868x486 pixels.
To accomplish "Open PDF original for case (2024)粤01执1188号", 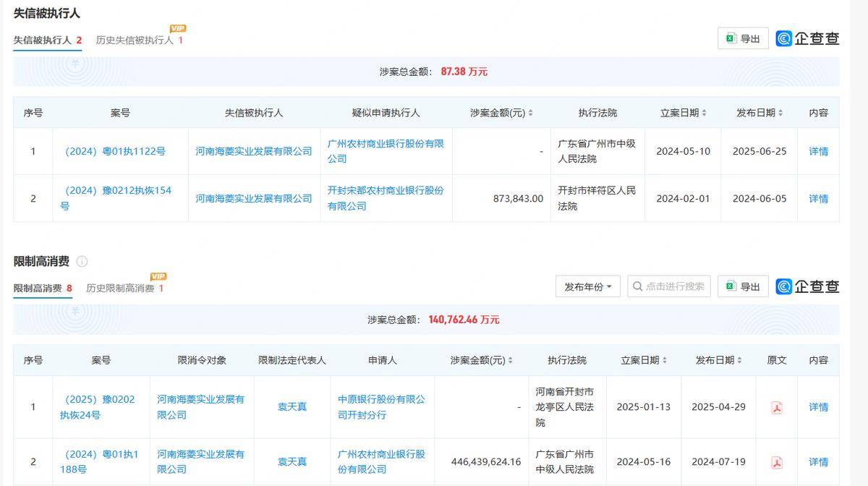I will pyautogui.click(x=777, y=462).
